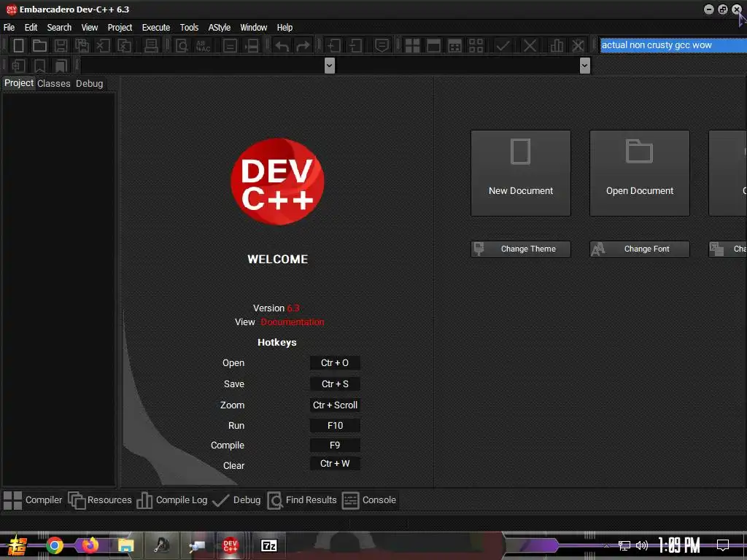Click the 'Ctr + O' hotkey label
Screen dimensions: 747x560
(334, 363)
